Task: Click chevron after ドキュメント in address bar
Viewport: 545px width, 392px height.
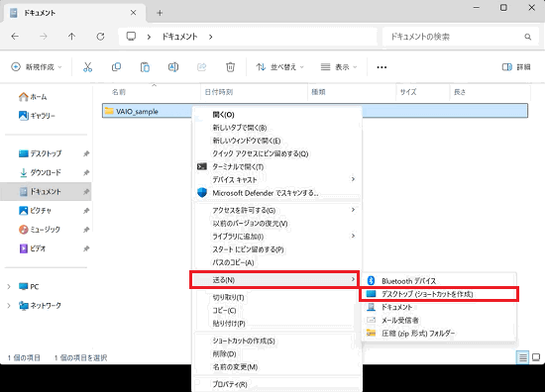Action: 211,37
